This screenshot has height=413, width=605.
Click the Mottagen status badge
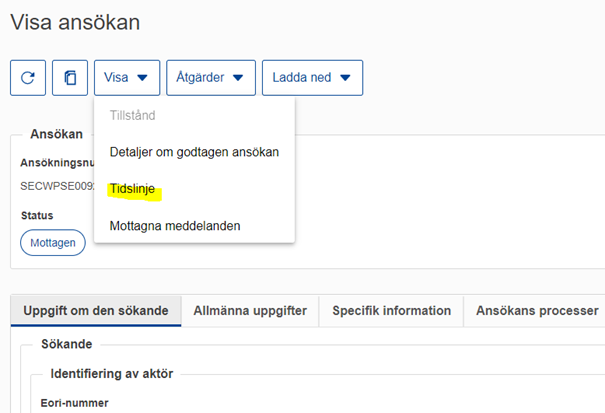(52, 243)
